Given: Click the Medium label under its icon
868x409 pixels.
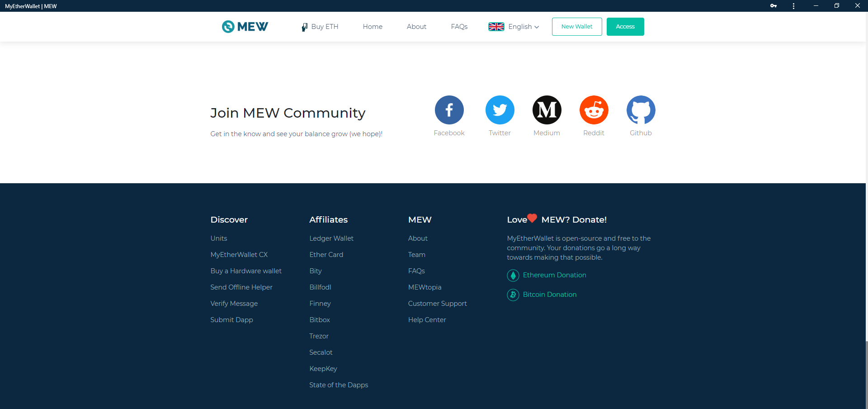Looking at the screenshot, I should click(x=547, y=133).
